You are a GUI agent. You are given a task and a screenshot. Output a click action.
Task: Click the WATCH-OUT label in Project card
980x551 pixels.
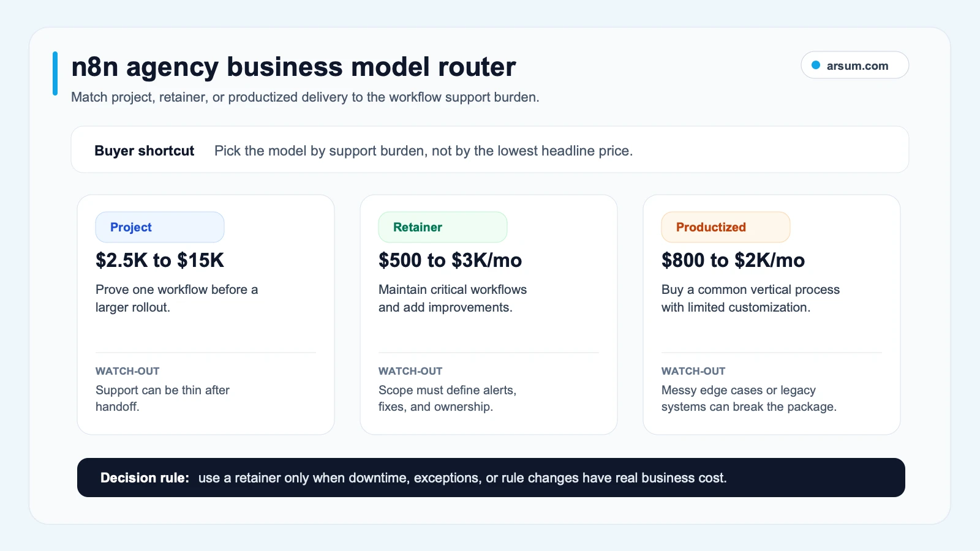(127, 371)
